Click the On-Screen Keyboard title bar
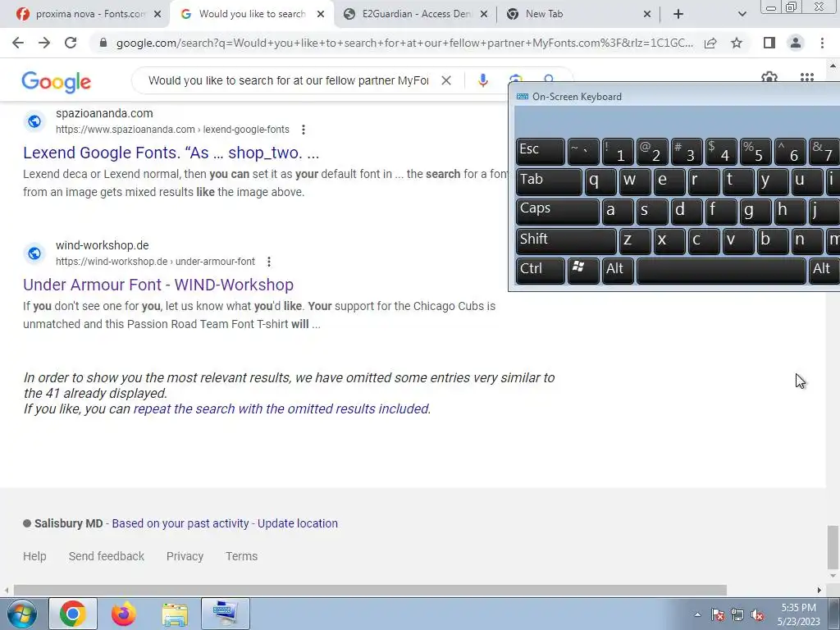840x630 pixels. (x=675, y=97)
